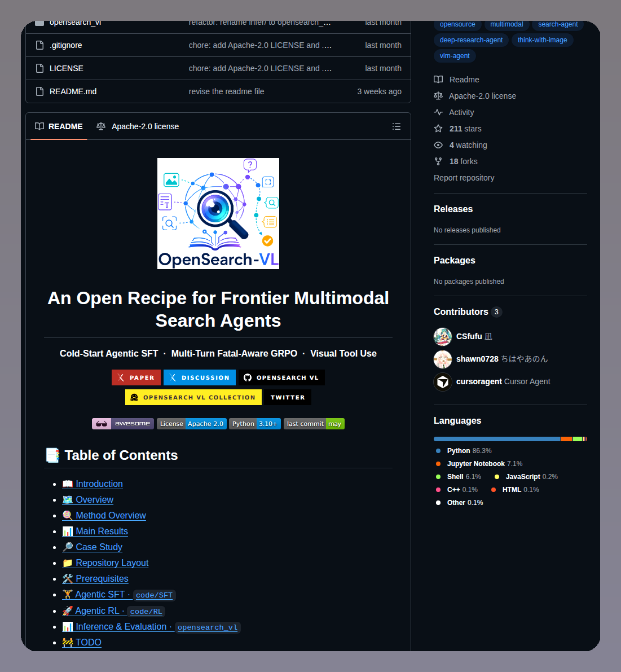The height and width of the screenshot is (672, 621).
Task: Click the green Shell bar segment
Action: click(578, 439)
